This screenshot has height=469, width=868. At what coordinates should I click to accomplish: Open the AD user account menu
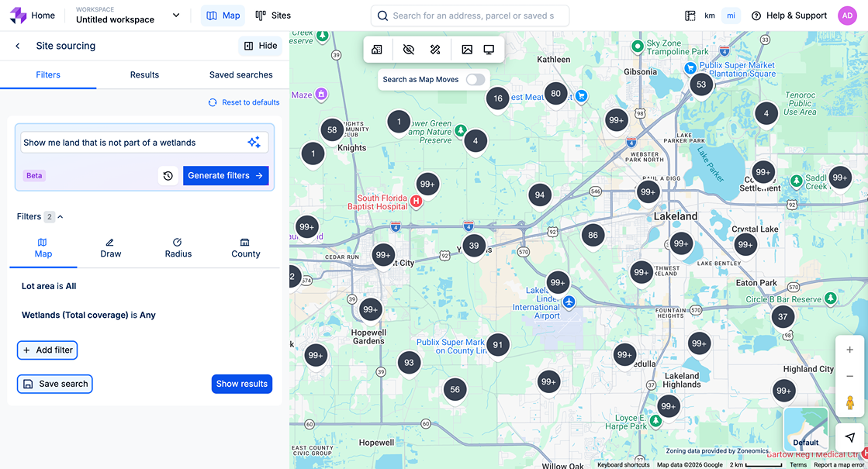click(x=847, y=16)
